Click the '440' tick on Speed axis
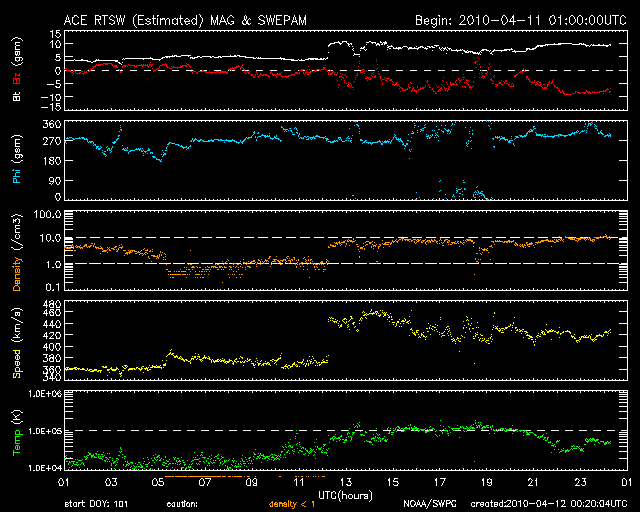Viewport: 640px width, 512px height. (x=52, y=324)
